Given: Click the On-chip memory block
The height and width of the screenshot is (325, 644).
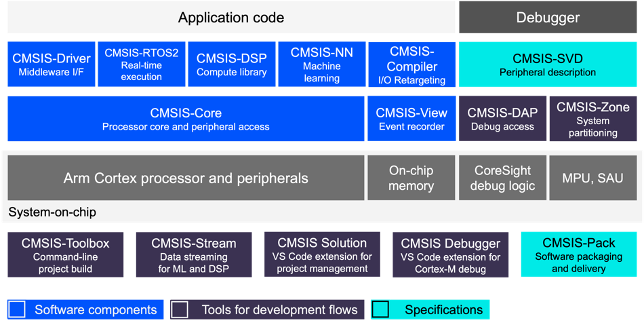Looking at the screenshot, I should point(411,178).
